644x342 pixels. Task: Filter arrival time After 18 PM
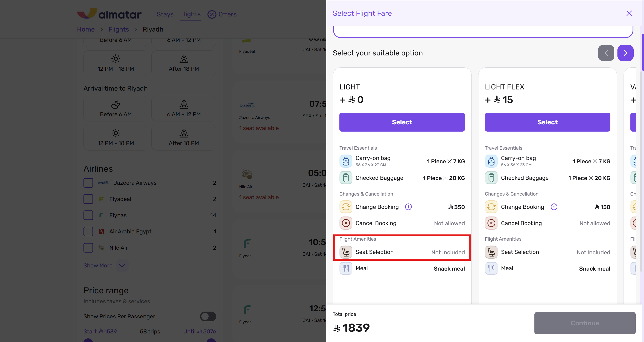184,137
